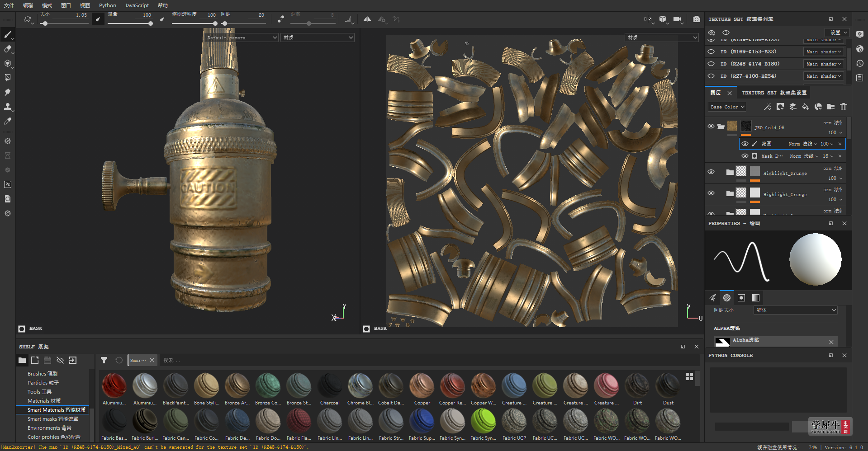Select the Eraser tool

pos(8,49)
